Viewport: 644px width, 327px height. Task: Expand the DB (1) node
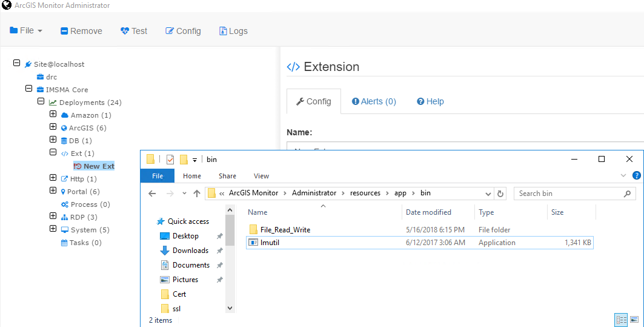click(x=53, y=140)
